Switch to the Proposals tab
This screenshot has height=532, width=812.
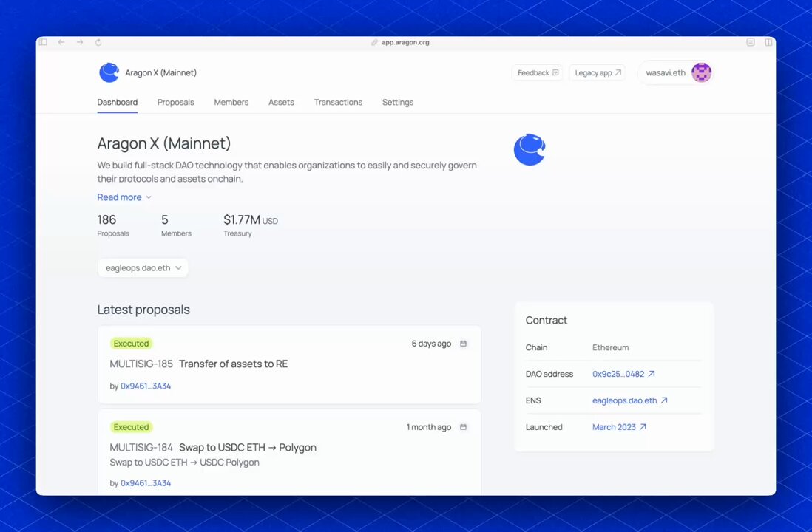175,103
